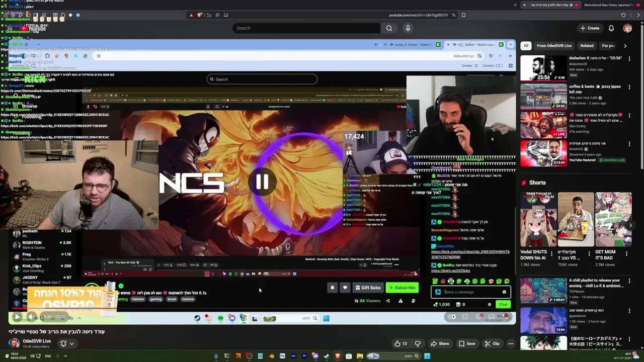Open options for GET MOM IT'S BAD short
644x362 pixels.
pyautogui.click(x=626, y=254)
